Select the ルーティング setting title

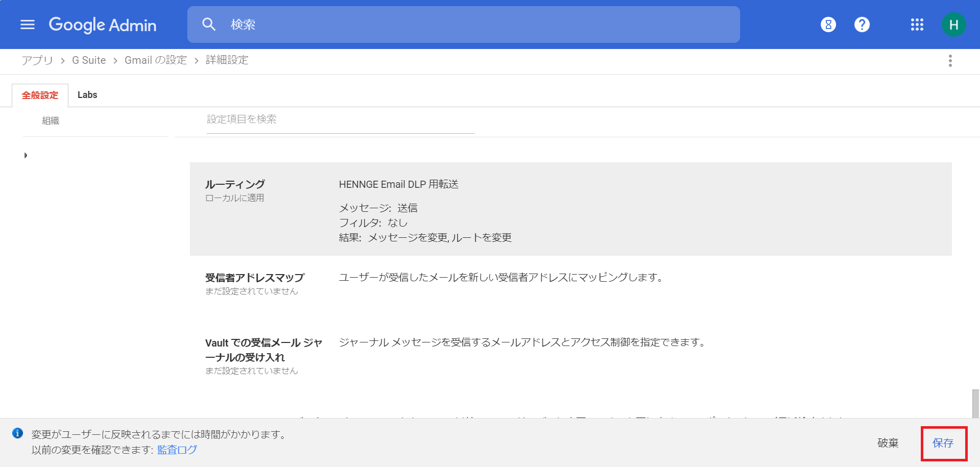235,184
